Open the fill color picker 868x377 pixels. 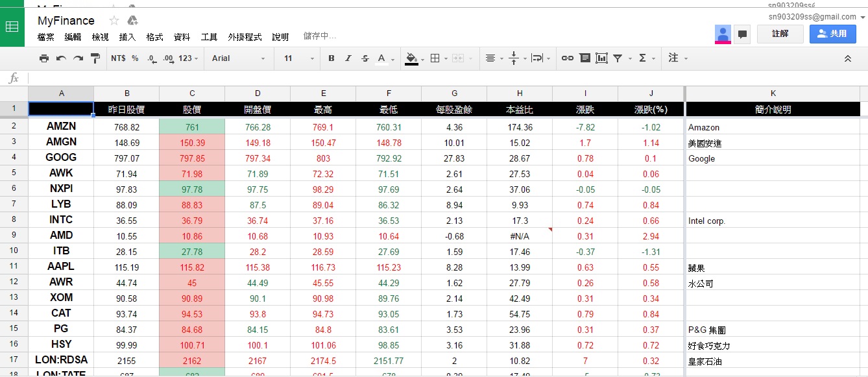pyautogui.click(x=415, y=58)
